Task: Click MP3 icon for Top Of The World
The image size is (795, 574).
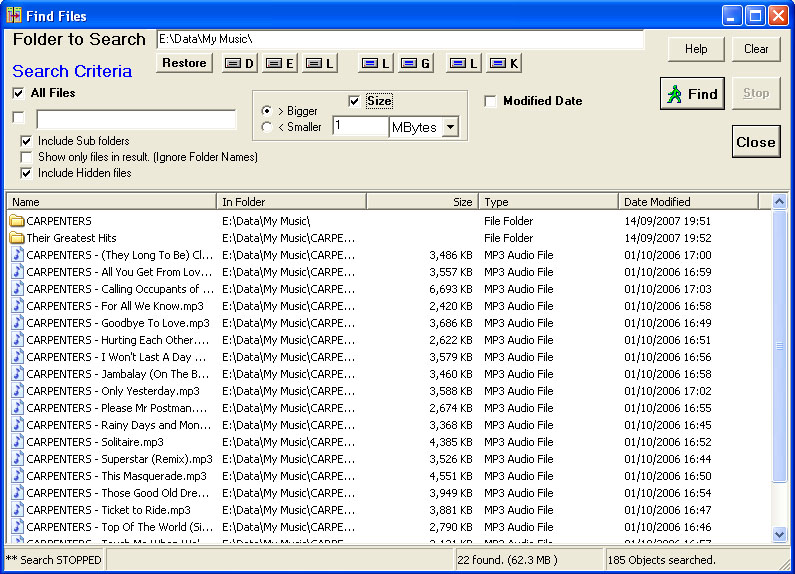Action: coord(18,526)
